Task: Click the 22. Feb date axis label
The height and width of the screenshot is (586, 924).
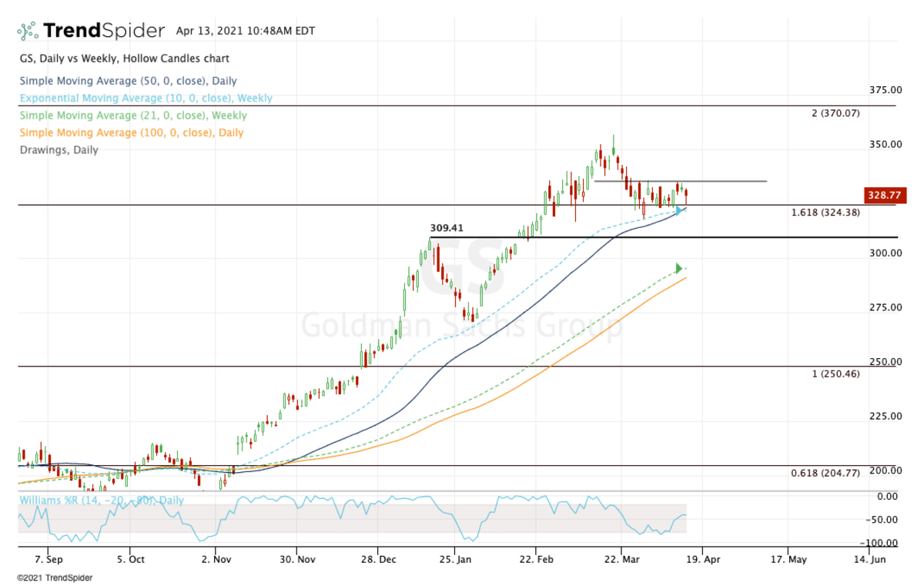Action: [x=538, y=560]
